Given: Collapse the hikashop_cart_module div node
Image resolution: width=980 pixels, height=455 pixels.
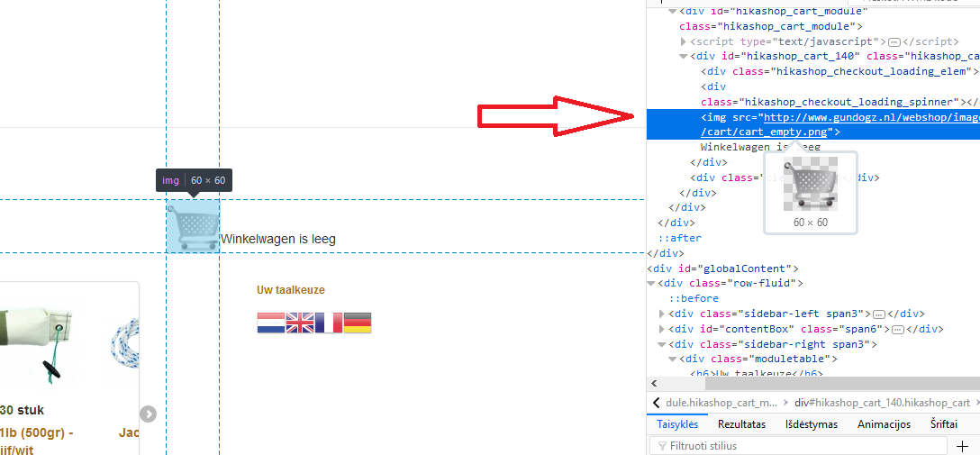Looking at the screenshot, I should click(673, 11).
